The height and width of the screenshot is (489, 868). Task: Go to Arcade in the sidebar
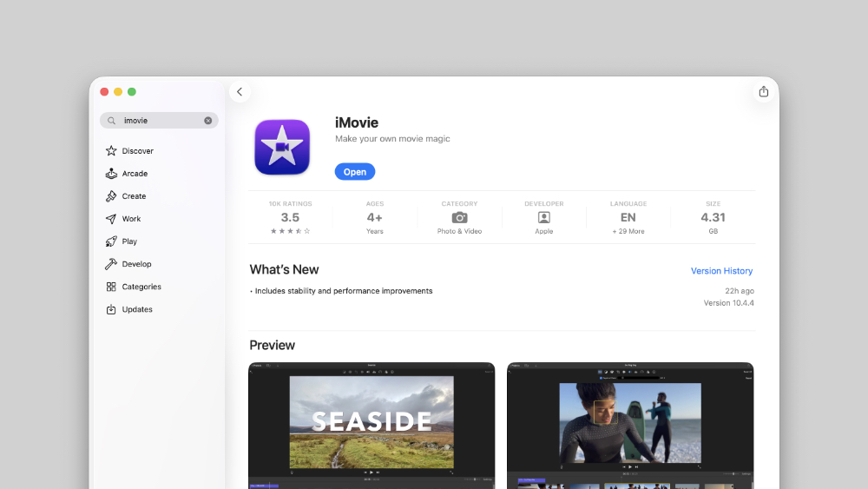135,174
